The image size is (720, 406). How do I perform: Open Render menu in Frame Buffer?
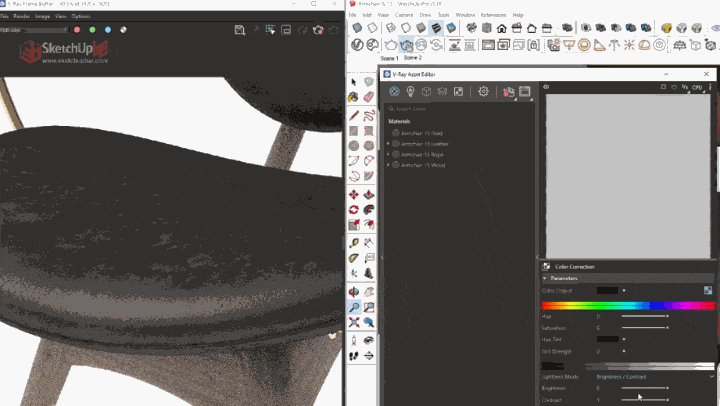click(21, 17)
